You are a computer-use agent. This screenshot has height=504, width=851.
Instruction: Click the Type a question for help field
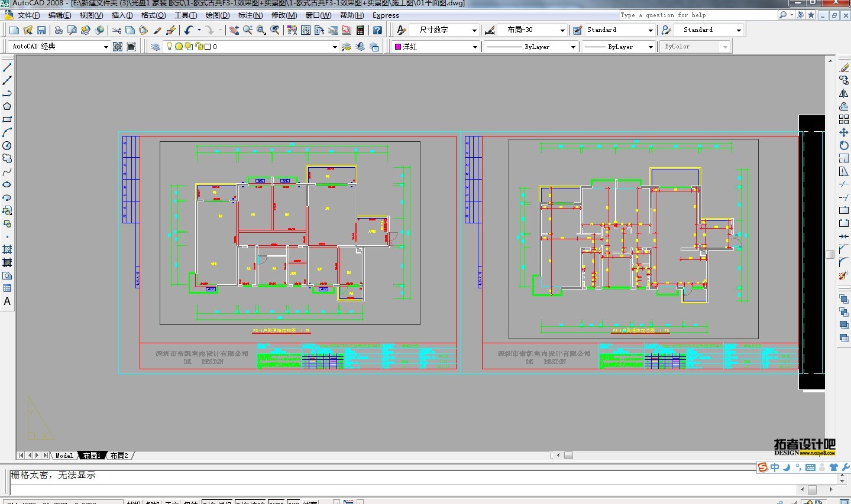(x=697, y=15)
